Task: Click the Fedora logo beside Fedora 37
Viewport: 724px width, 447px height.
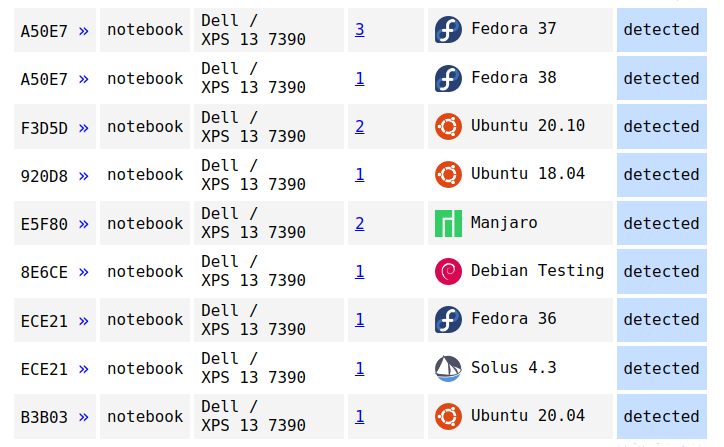Action: (x=448, y=29)
